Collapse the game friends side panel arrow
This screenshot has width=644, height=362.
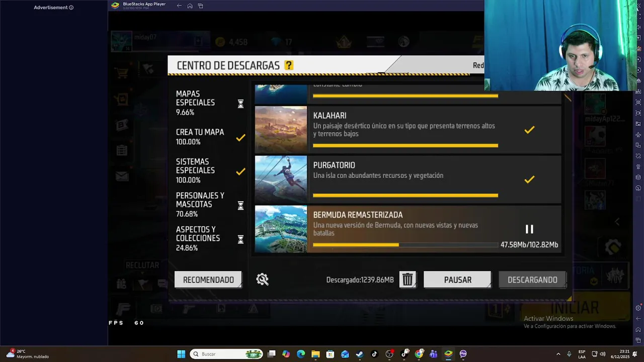[617, 221]
